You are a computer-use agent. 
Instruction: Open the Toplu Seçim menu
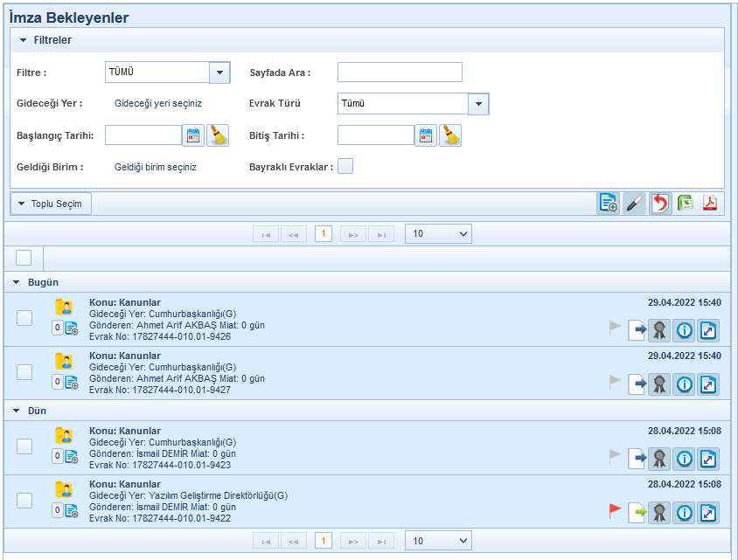51,204
